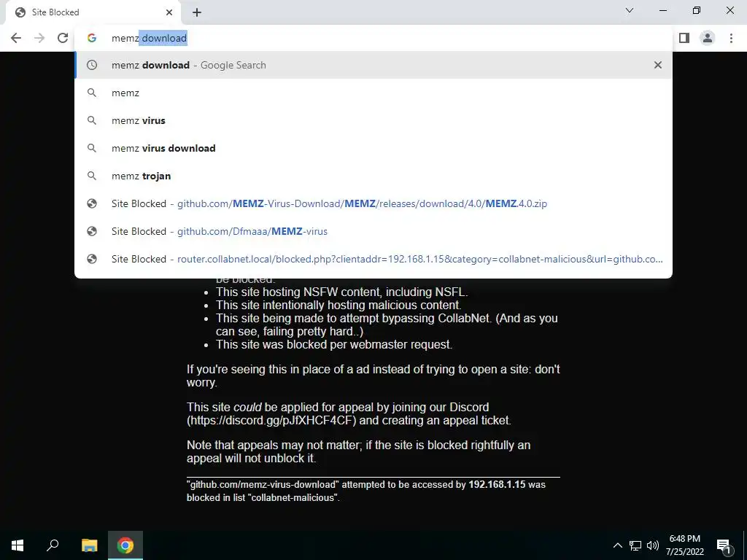Click globe icon beside MEMZ.4.0.zip entry

92,203
